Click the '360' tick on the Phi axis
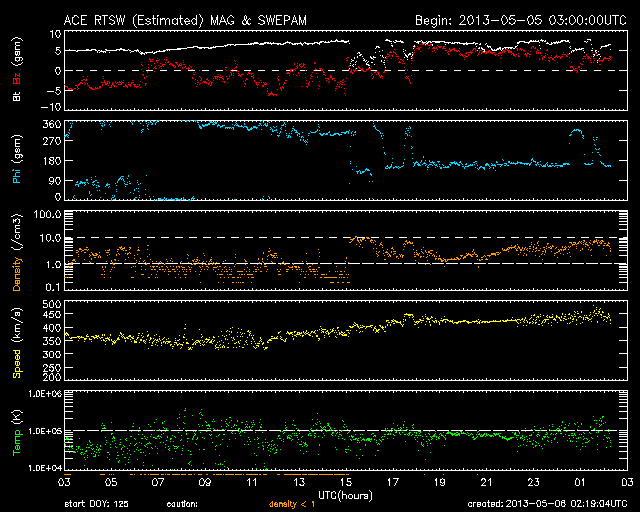This screenshot has height=512, width=640. coord(53,124)
